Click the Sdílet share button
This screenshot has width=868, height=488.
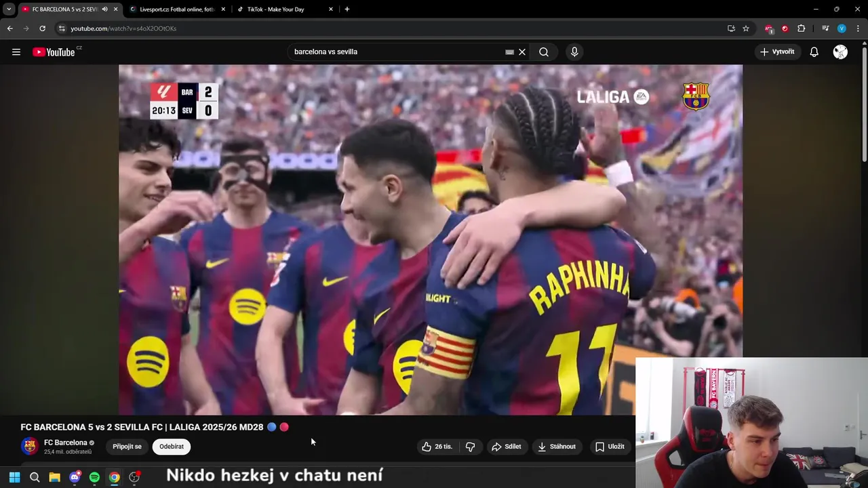click(x=507, y=447)
